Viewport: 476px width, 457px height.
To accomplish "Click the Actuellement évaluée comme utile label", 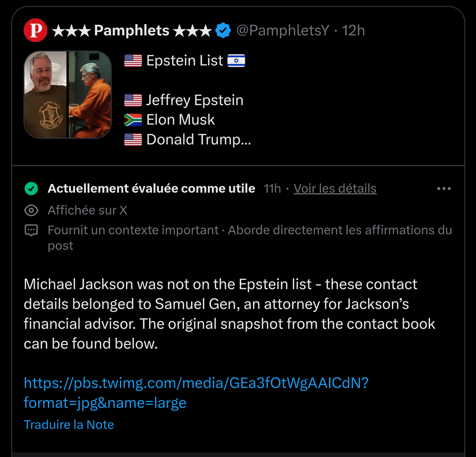I will (x=152, y=189).
